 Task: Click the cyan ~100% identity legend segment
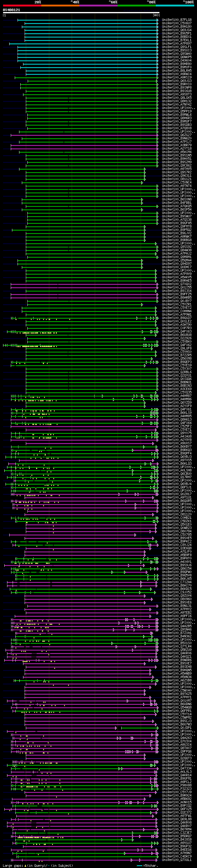click(x=175, y=6)
